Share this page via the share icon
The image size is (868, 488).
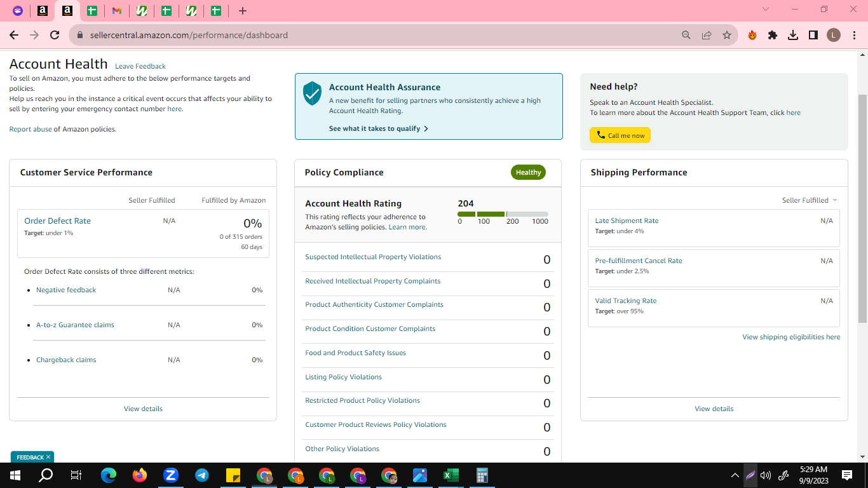point(707,35)
